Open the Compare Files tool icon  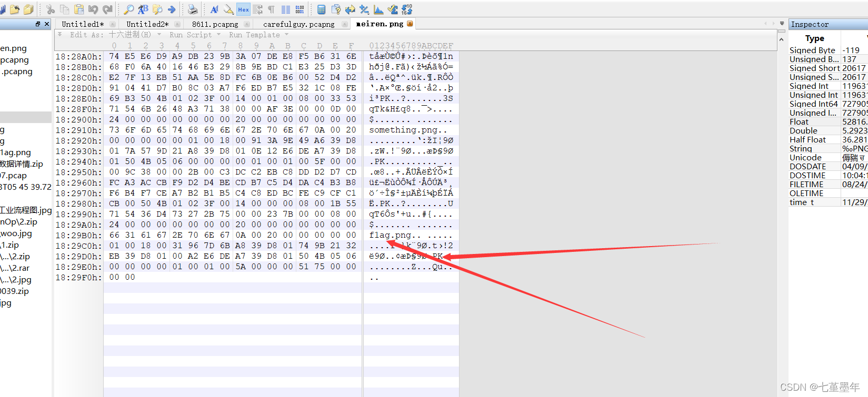[x=336, y=9]
